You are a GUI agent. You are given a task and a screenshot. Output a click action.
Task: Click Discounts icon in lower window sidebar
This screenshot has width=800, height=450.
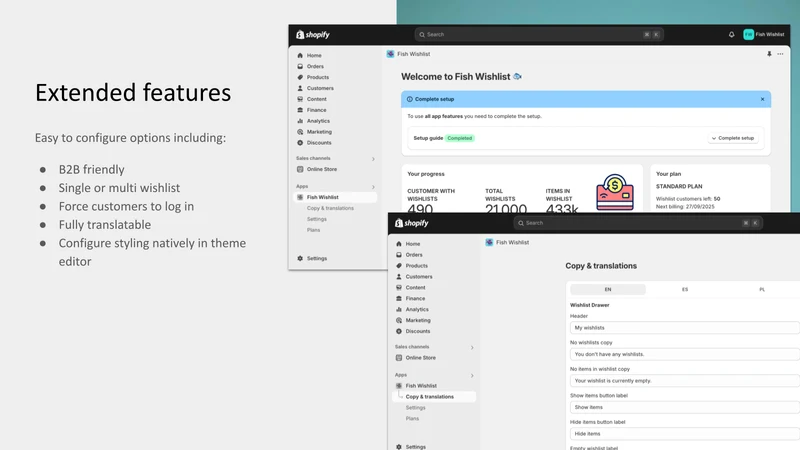399,331
